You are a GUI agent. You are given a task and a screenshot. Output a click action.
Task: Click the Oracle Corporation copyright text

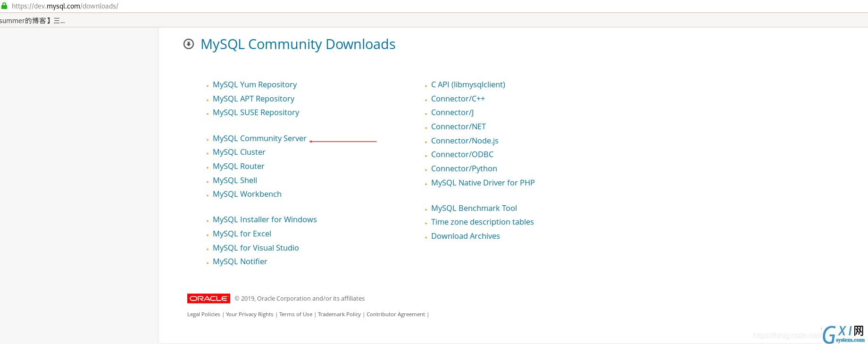coord(300,298)
